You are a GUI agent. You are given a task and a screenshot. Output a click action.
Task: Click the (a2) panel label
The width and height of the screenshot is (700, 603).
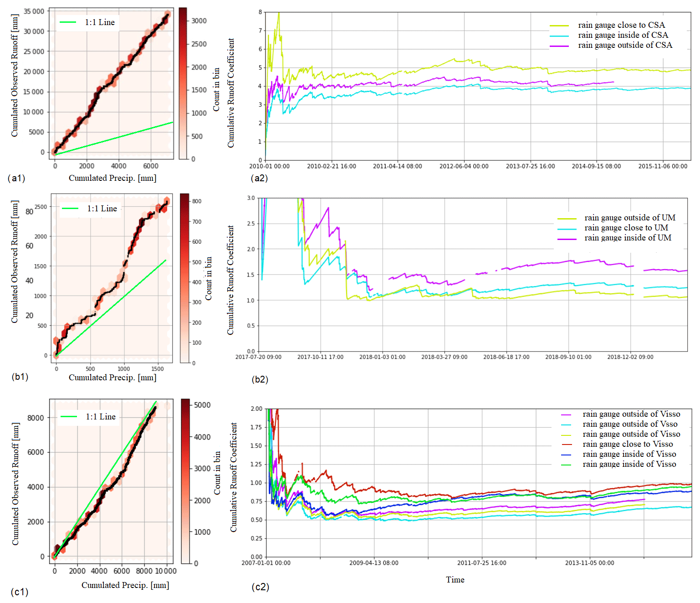[x=259, y=178]
